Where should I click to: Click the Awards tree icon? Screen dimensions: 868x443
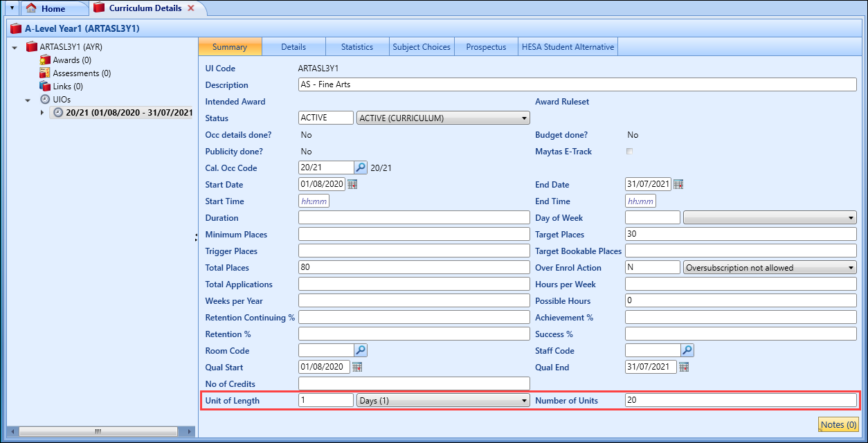pos(45,60)
